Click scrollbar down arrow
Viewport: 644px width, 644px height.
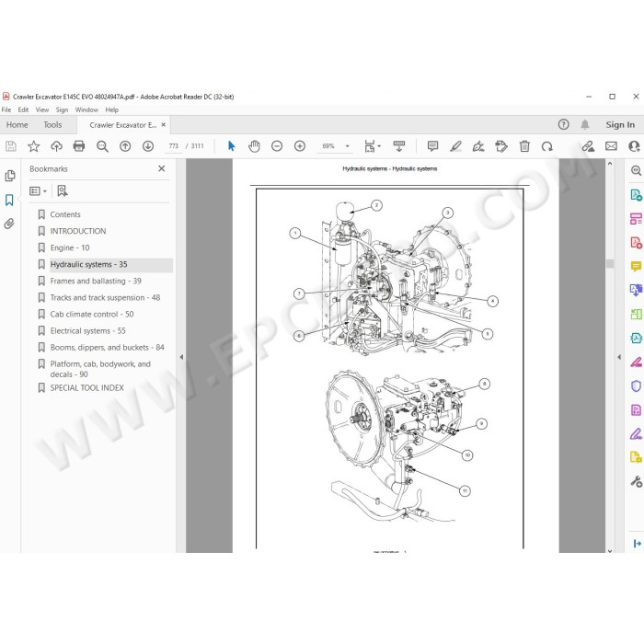[610, 550]
